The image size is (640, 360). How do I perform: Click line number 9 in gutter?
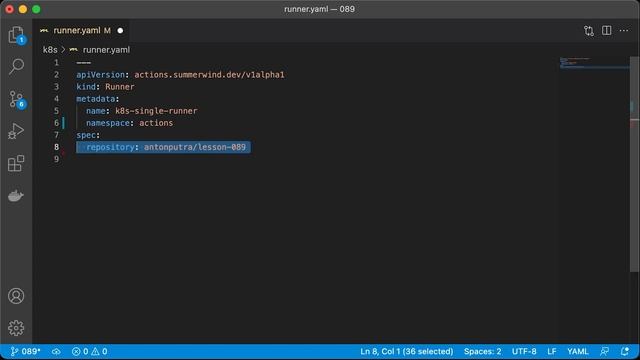pos(56,159)
